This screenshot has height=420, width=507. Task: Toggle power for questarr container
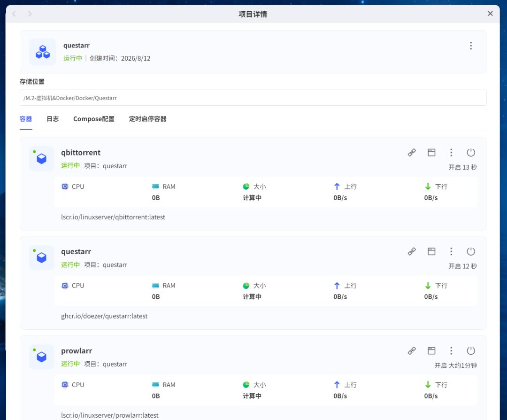click(471, 251)
